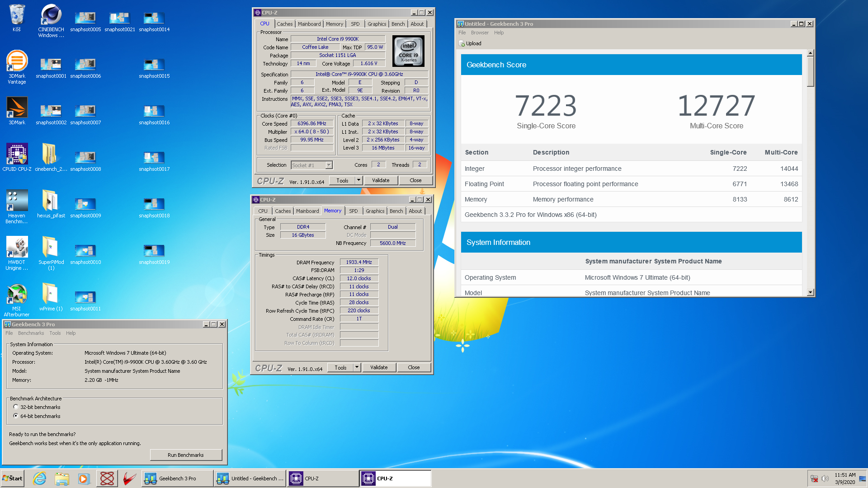Click Validate in Memory CPU-Z window
The width and height of the screenshot is (868, 488).
[x=379, y=367]
